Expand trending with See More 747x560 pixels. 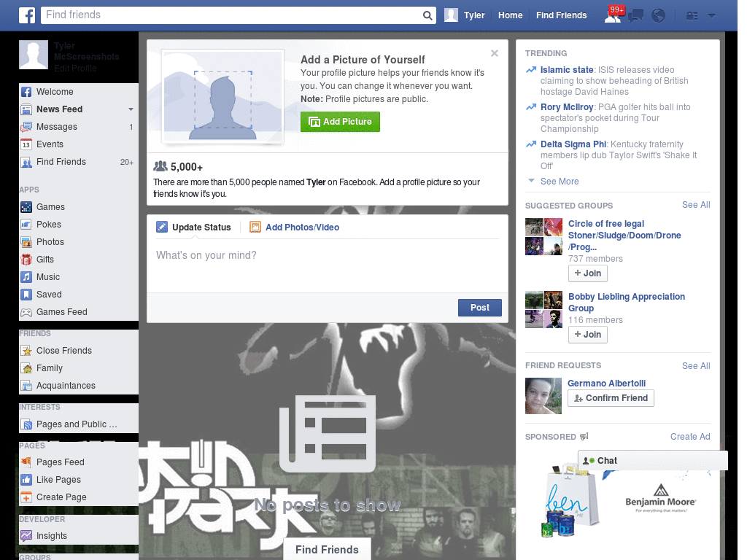(560, 182)
